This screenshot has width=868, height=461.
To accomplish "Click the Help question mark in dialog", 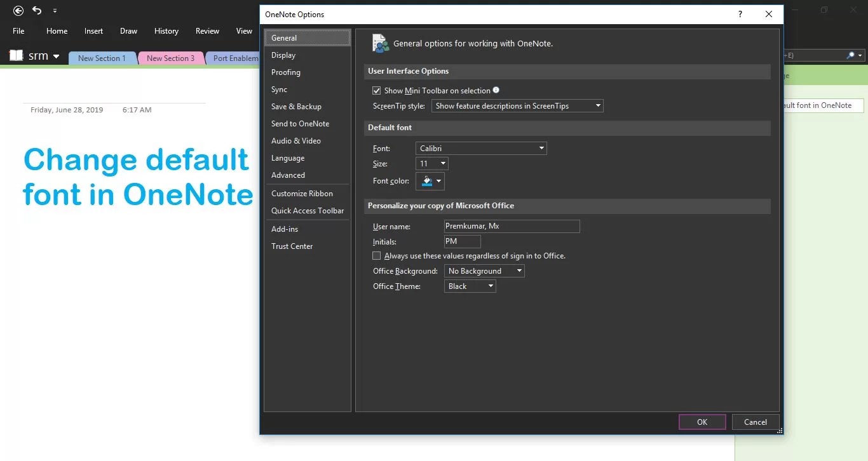I will (740, 14).
